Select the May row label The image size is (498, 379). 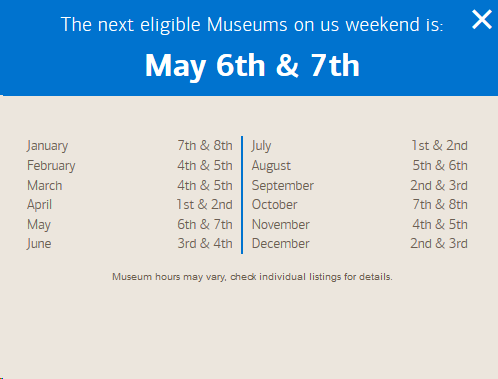39,225
